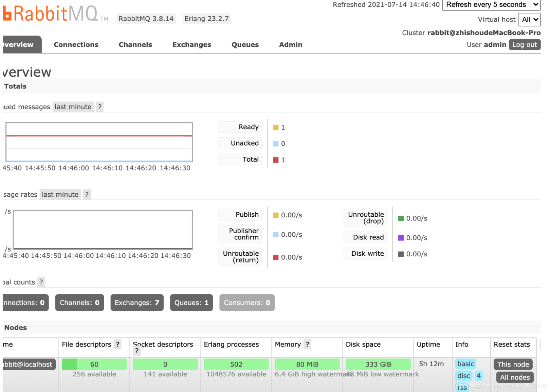Click the Publisher confirm legend label
The width and height of the screenshot is (550, 392).
tap(240, 234)
